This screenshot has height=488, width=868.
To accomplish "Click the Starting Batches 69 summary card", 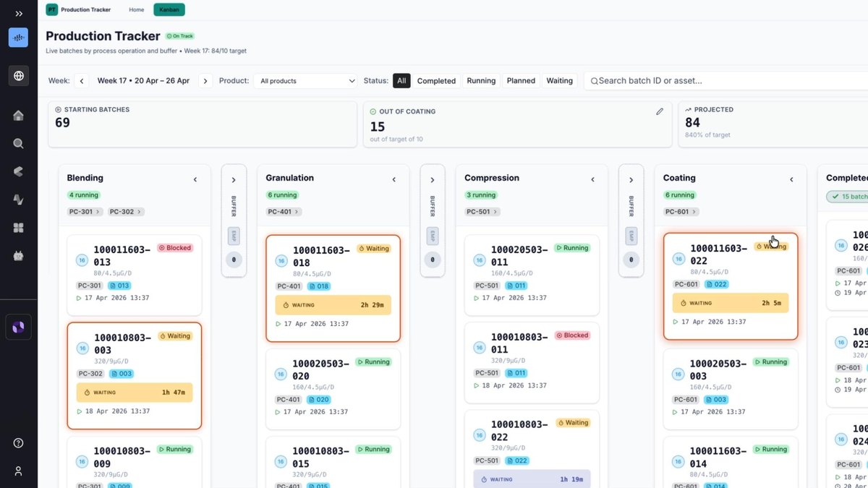I will click(203, 124).
